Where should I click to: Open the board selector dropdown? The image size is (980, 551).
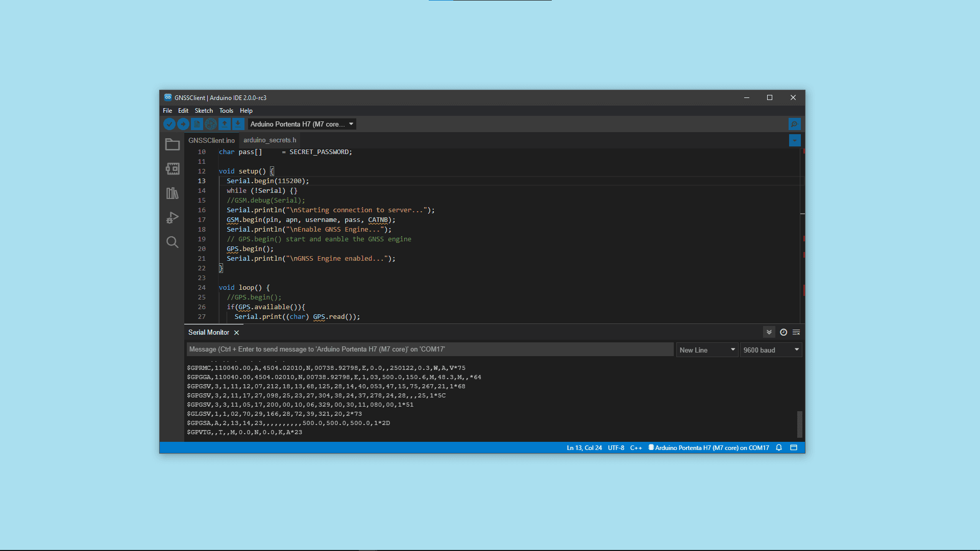(x=302, y=124)
